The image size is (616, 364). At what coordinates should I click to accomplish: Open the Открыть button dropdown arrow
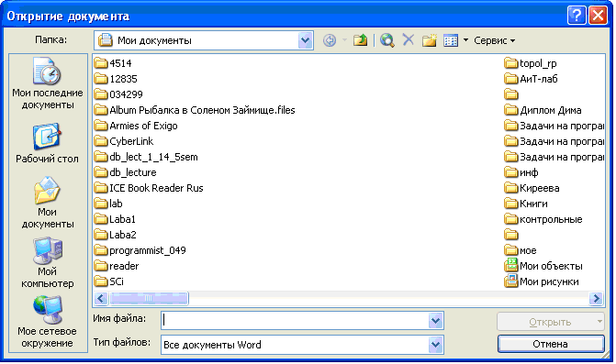point(599,322)
